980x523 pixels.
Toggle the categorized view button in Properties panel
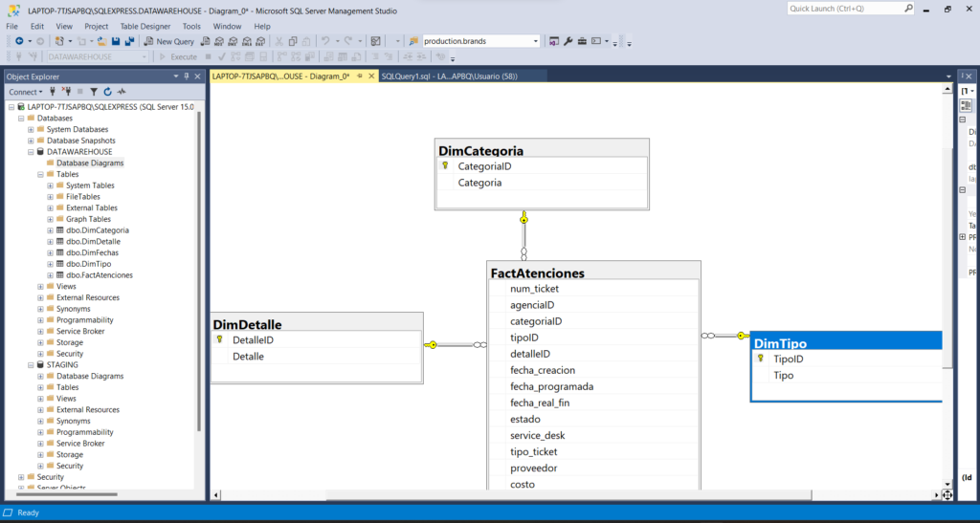click(967, 105)
